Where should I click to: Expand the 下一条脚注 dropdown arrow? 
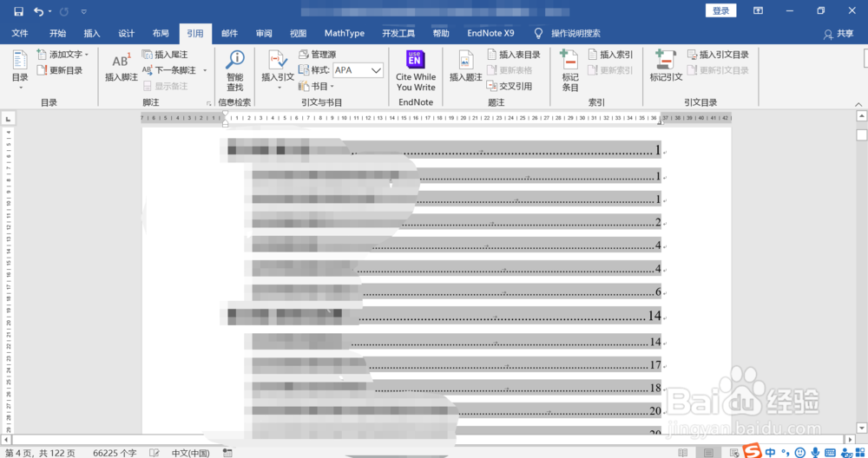coord(205,70)
